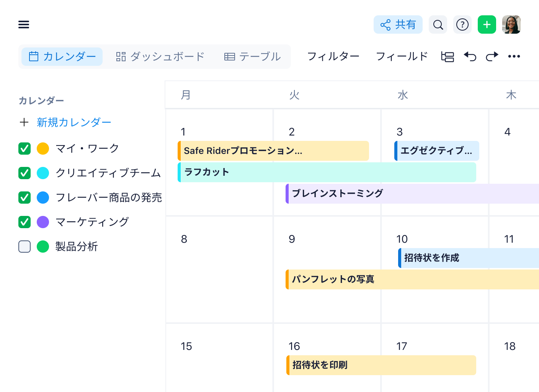
Task: Uncheck the フレーバー商品の発売 checkbox
Action: pos(24,198)
